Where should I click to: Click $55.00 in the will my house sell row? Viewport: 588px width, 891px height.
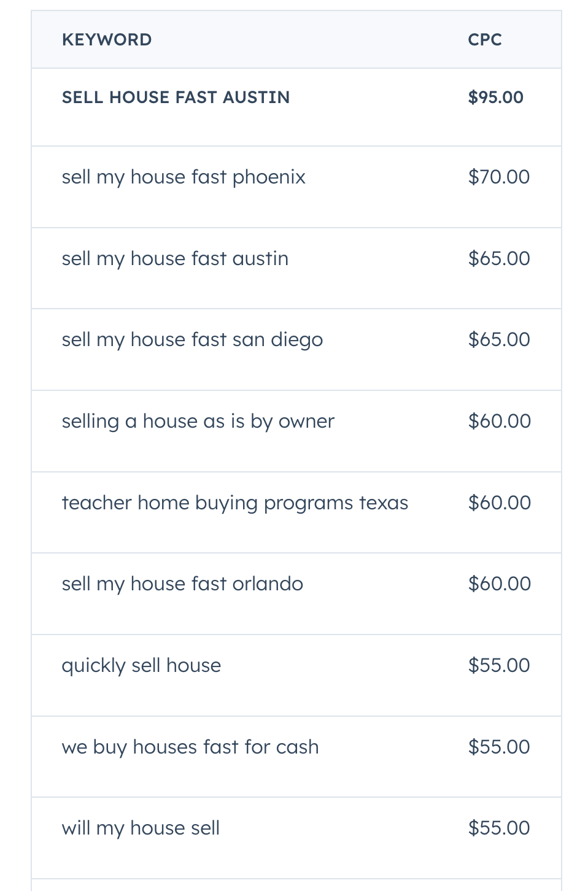tap(499, 828)
